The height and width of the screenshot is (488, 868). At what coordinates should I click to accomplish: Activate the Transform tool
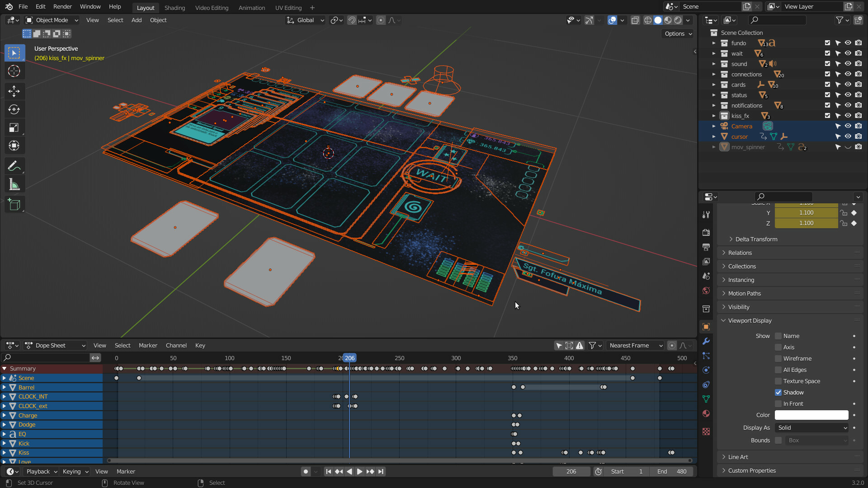pyautogui.click(x=14, y=145)
